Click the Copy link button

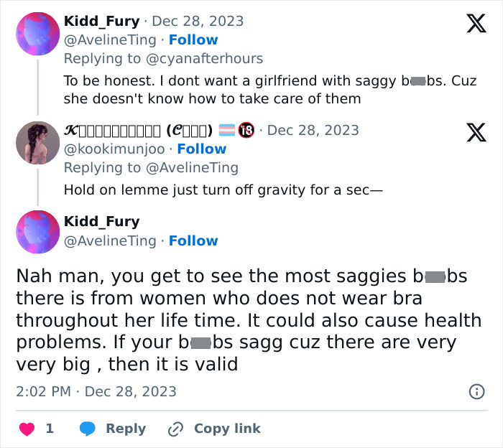click(x=227, y=429)
